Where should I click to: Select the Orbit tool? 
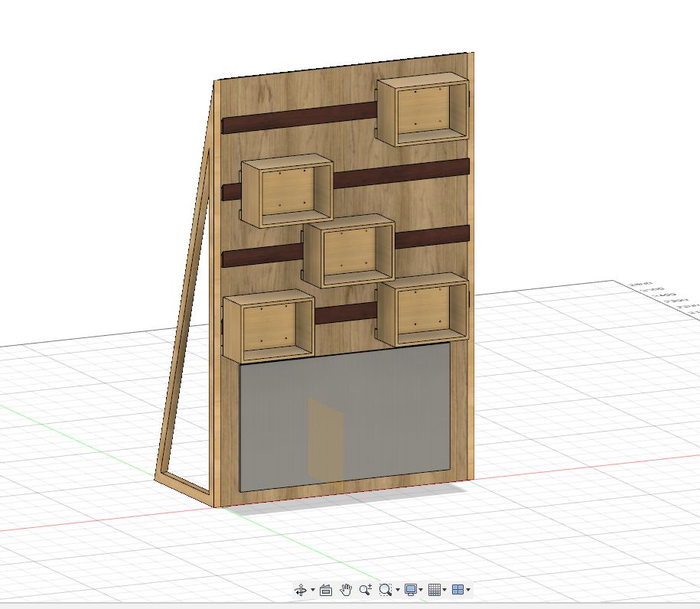(x=301, y=590)
